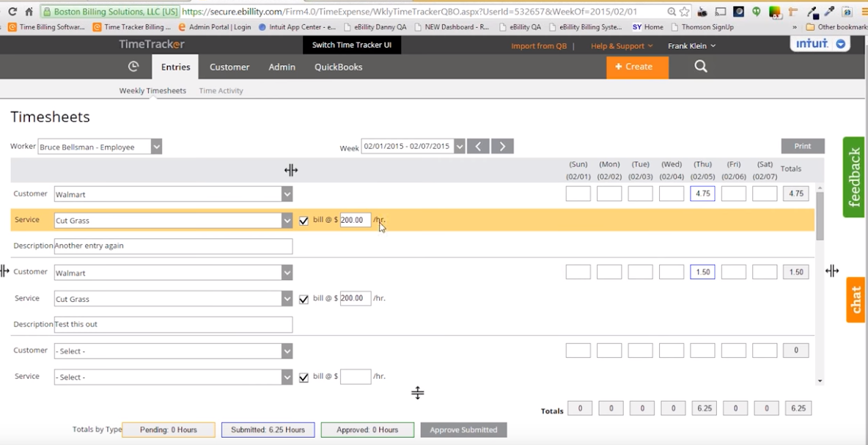The image size is (868, 445).
Task: Click the Pending: 0 Hours box
Action: [169, 430]
